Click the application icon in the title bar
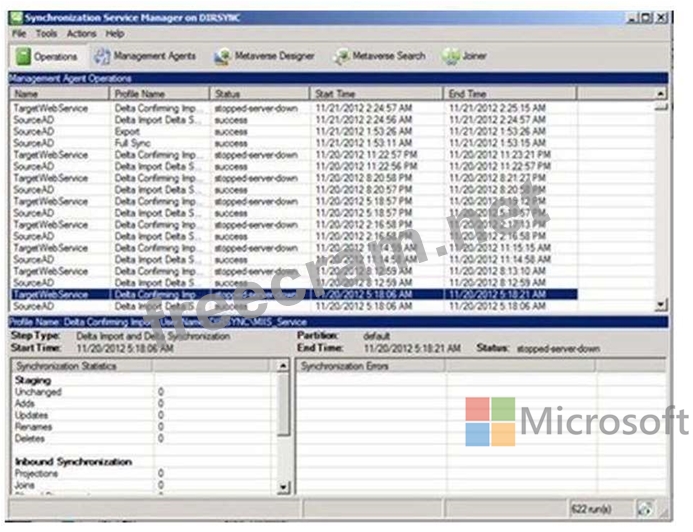693x532 pixels. 14,17
